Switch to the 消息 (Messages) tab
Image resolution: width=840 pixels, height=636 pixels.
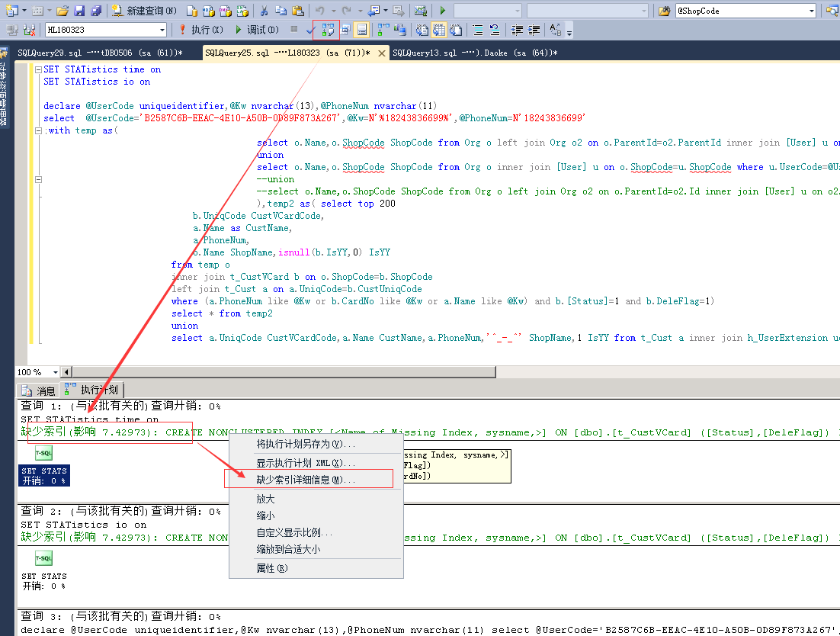click(x=39, y=390)
